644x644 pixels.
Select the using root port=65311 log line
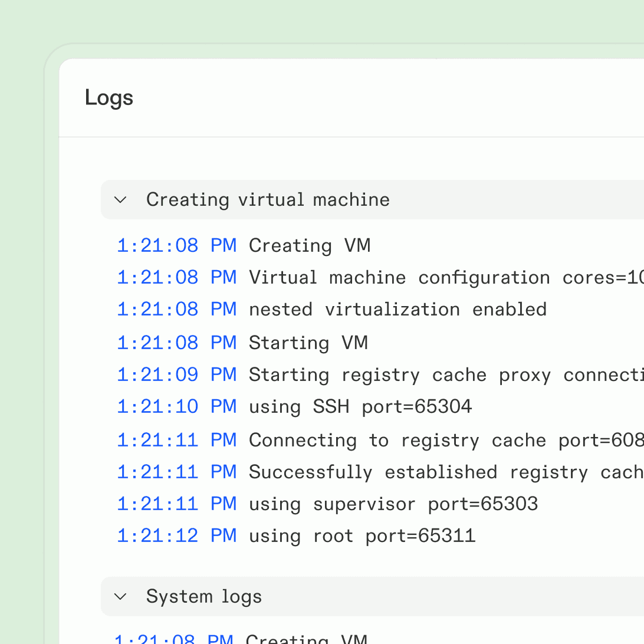point(361,535)
